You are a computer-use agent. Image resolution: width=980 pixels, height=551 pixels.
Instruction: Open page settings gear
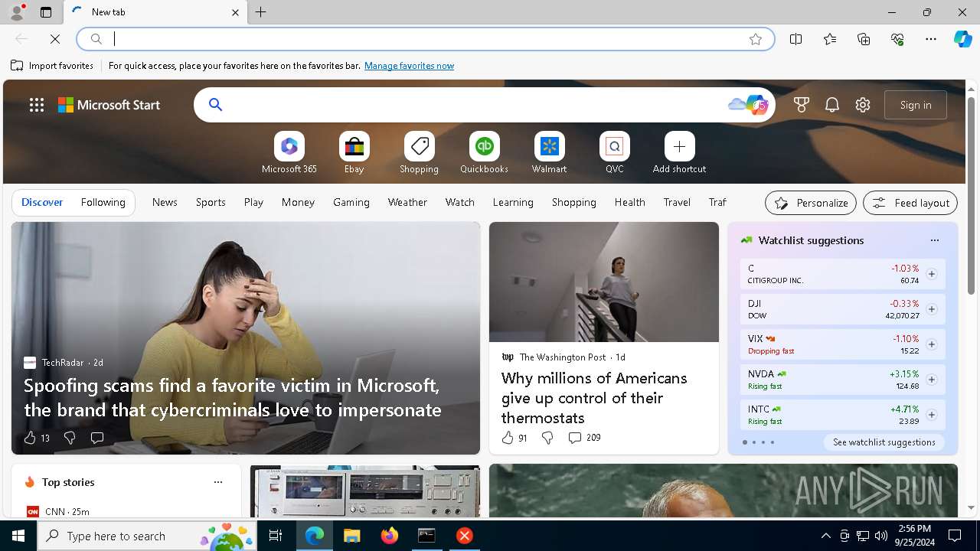pos(863,105)
